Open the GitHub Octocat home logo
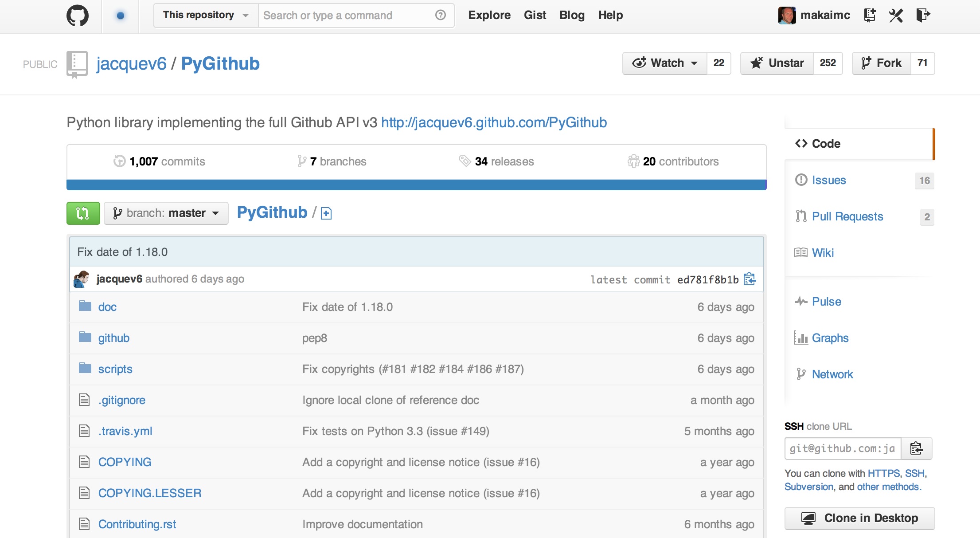Image resolution: width=980 pixels, height=538 pixels. [78, 16]
